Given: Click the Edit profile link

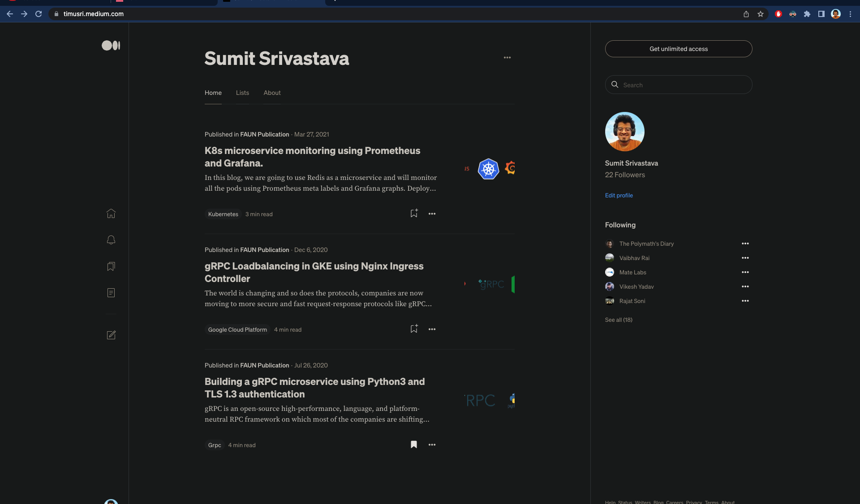Looking at the screenshot, I should [619, 195].
